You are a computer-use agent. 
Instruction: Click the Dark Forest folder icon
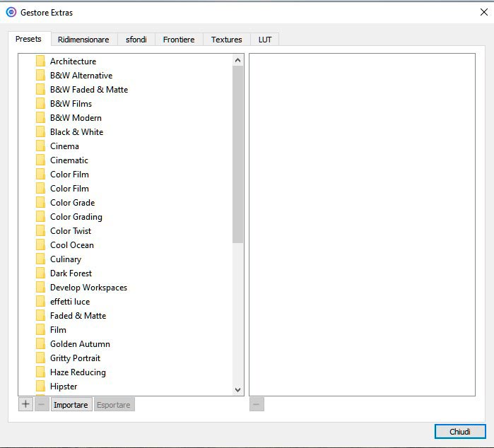40,273
